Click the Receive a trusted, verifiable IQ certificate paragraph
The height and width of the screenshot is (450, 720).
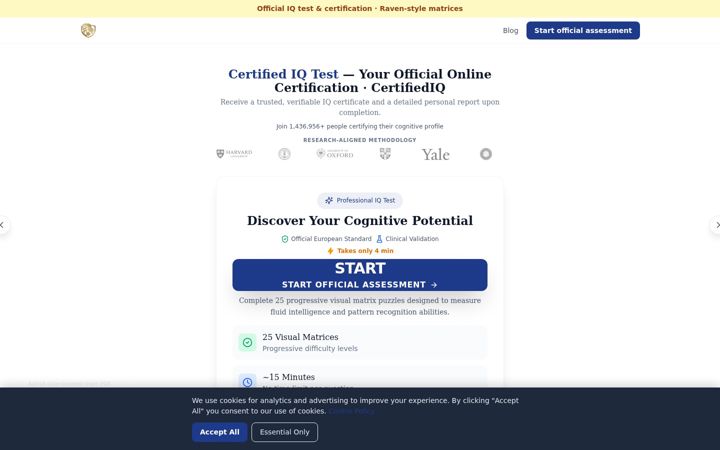click(360, 107)
